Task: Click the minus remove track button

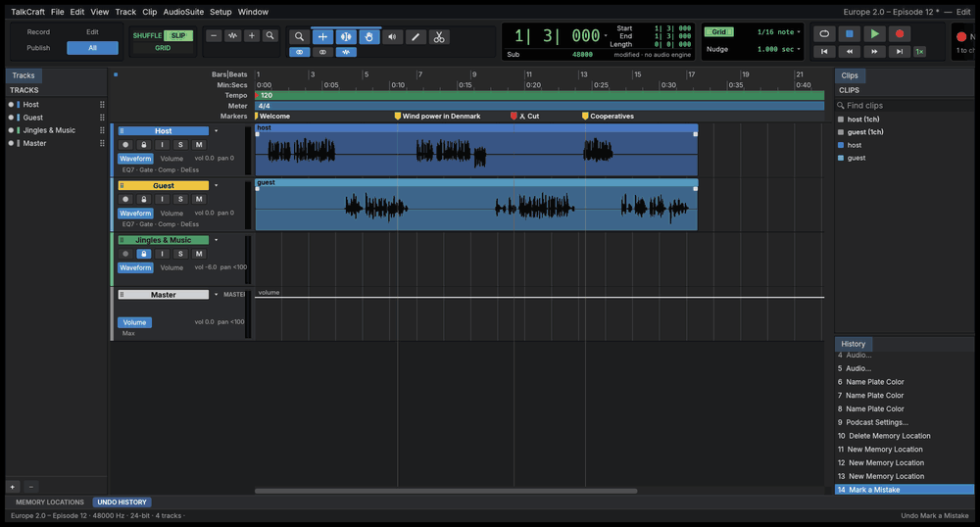Action: coord(31,487)
